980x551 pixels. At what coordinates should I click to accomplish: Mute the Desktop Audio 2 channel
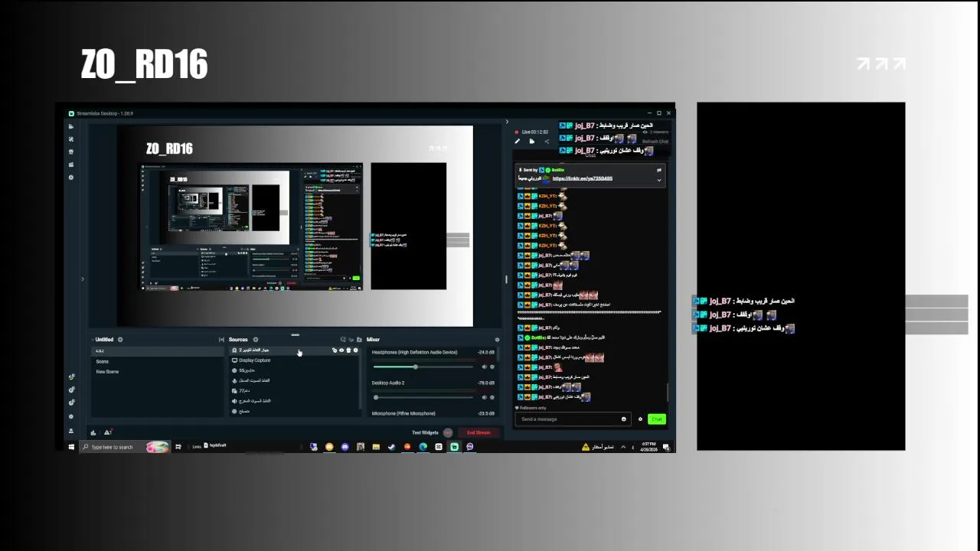pyautogui.click(x=484, y=397)
